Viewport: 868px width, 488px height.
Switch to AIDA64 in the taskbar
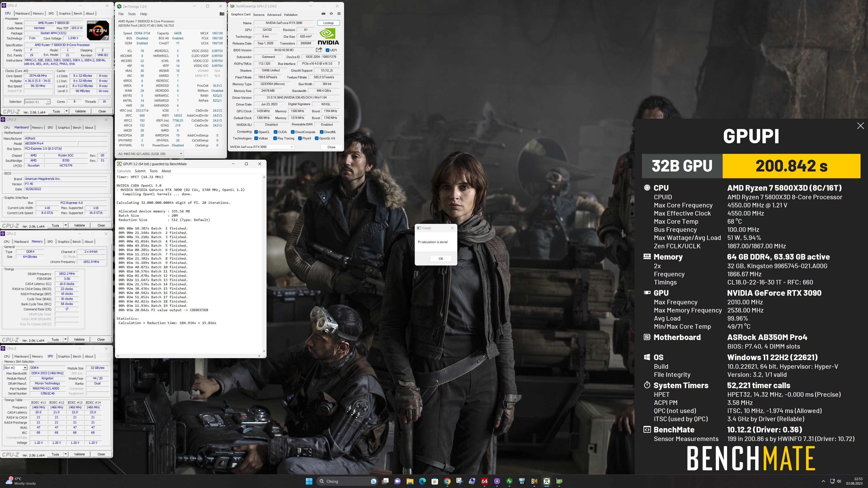[x=485, y=481]
